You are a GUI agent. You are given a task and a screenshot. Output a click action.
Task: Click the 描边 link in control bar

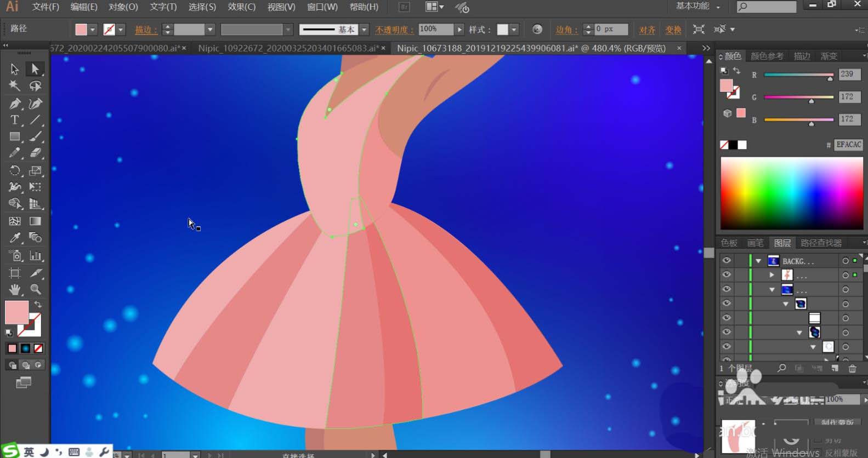[x=146, y=30]
